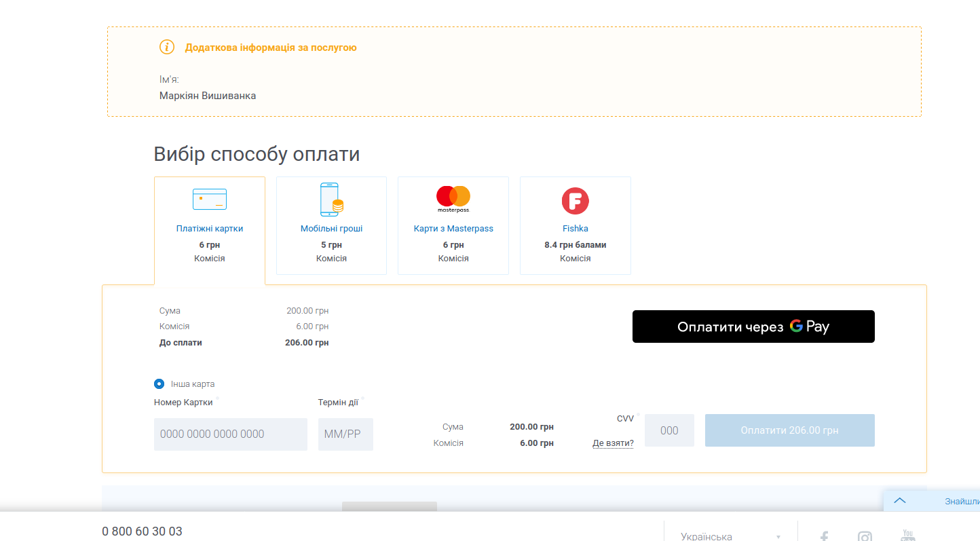This screenshot has width=980, height=541.
Task: Click the mobile money phone icon
Action: [x=331, y=200]
